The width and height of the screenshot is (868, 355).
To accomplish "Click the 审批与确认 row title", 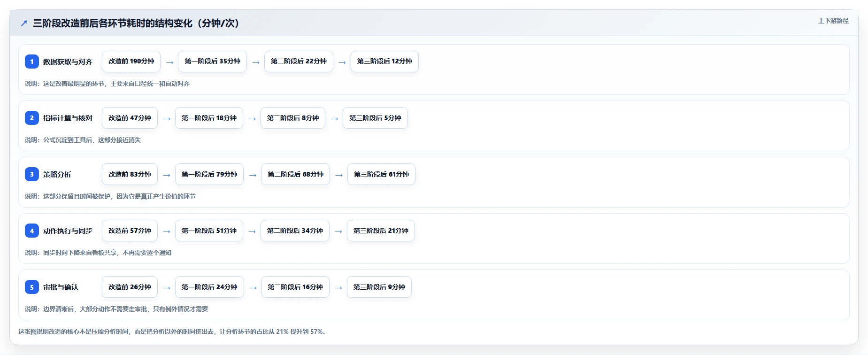I will point(61,287).
